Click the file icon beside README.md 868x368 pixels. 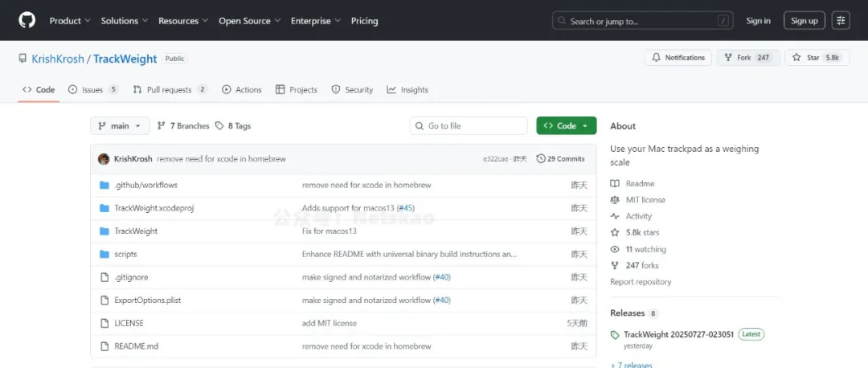point(104,346)
